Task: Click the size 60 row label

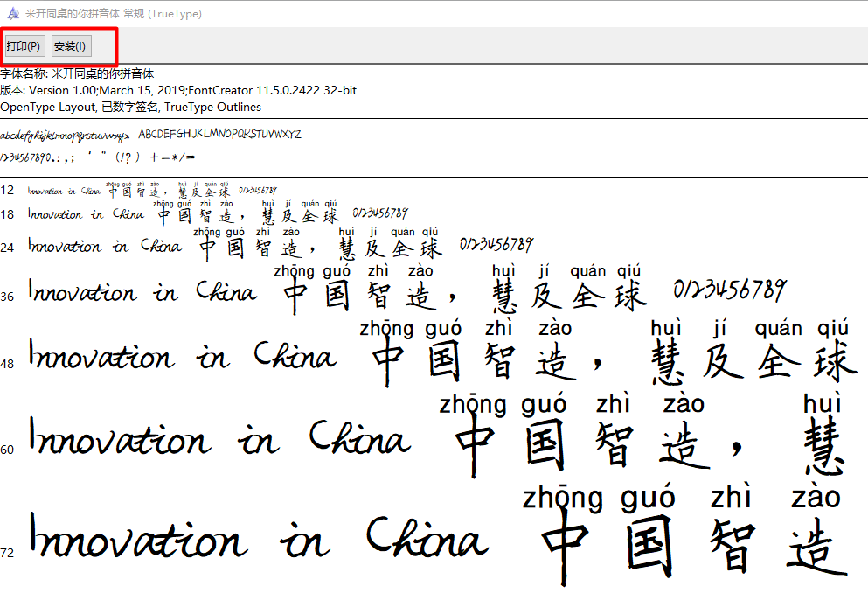Action: [7, 450]
